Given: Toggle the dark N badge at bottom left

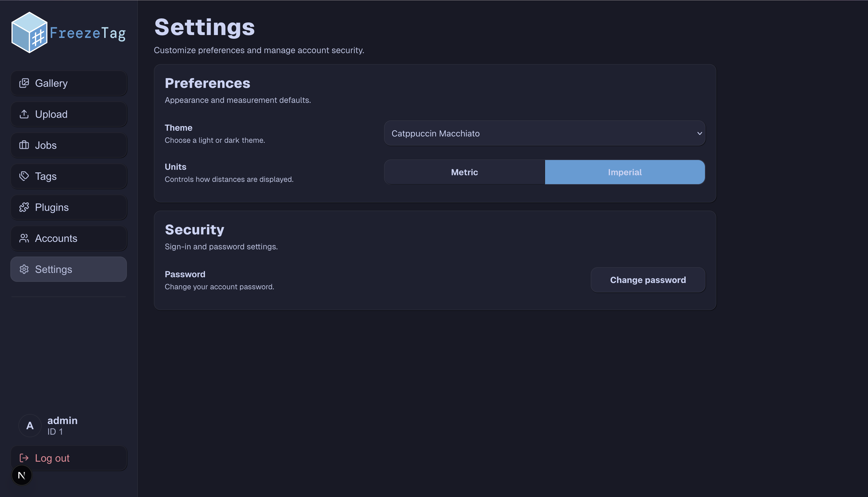Looking at the screenshot, I should click(x=22, y=475).
